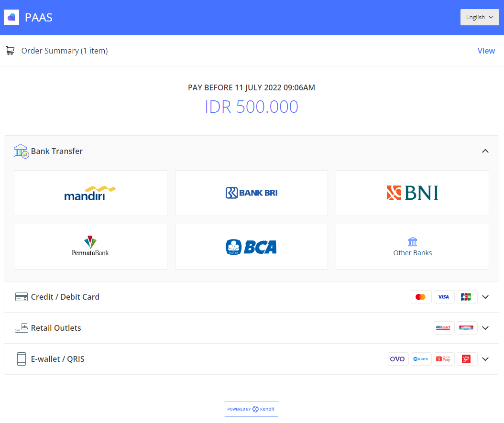Click the E-wallet / QRIS label
This screenshot has width=504, height=423.
(57, 359)
